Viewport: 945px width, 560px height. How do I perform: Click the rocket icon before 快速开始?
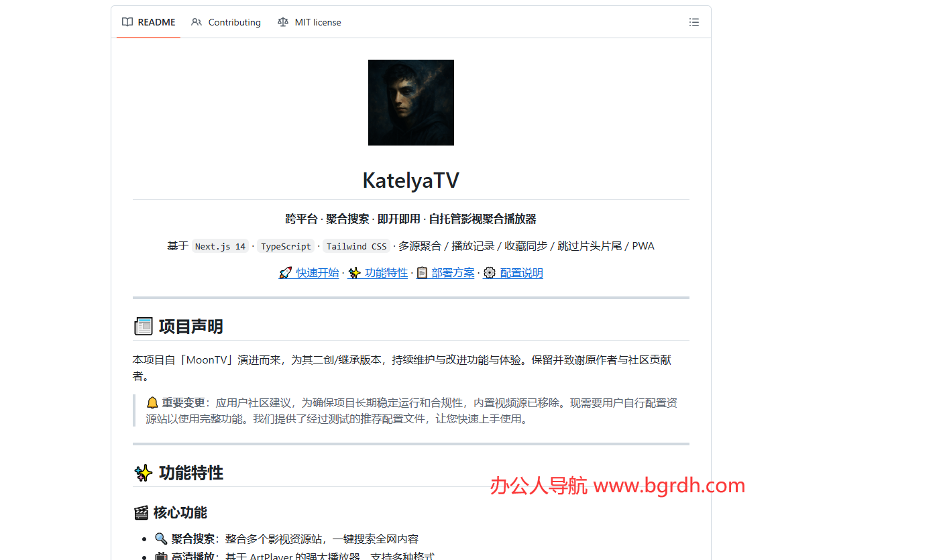pos(286,272)
